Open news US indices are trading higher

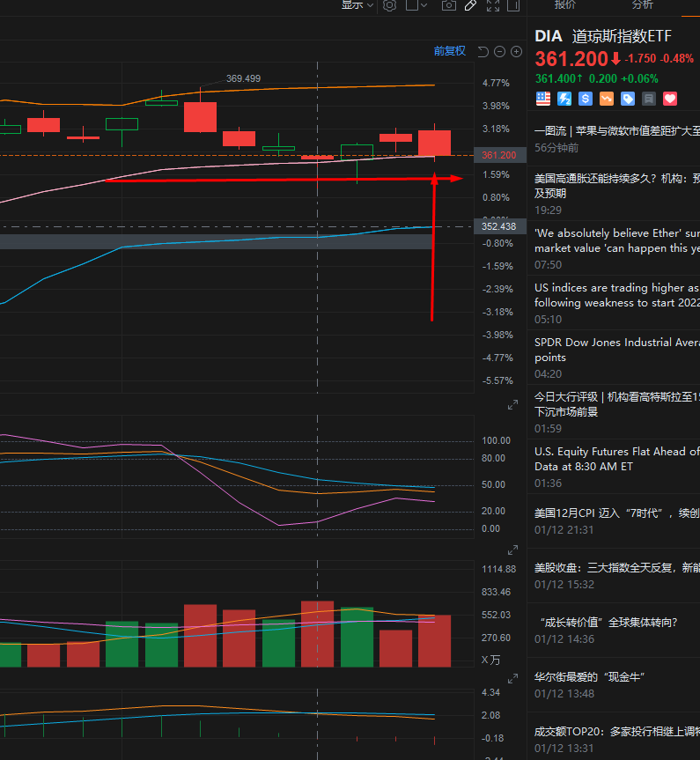pyautogui.click(x=614, y=303)
